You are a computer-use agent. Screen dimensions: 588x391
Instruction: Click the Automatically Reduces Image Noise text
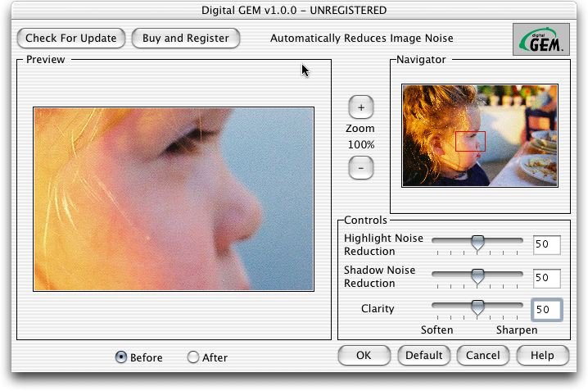tap(361, 39)
